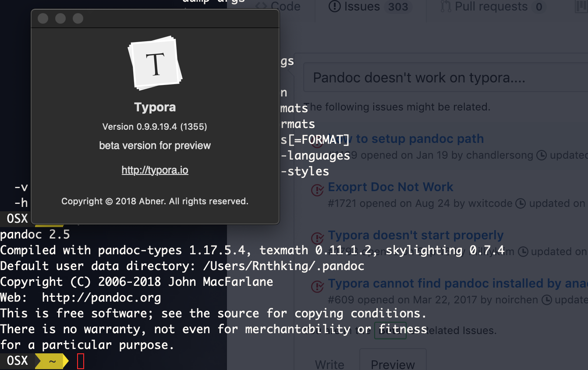This screenshot has width=588, height=370.
Task: Click the Pull requests branch icon
Action: (x=445, y=7)
